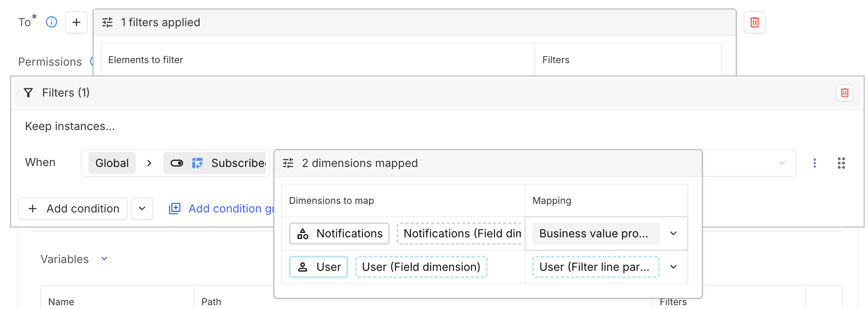This screenshot has width=868, height=309.
Task: Click the Add condition button
Action: [x=73, y=209]
